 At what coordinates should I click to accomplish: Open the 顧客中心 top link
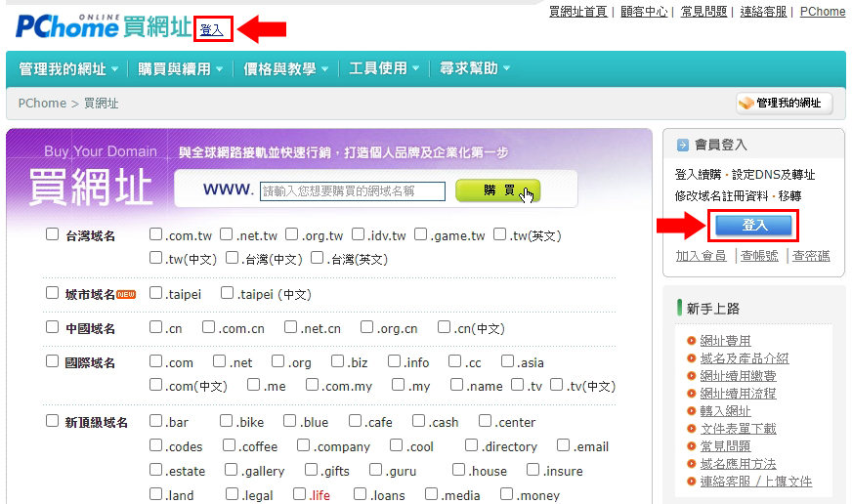644,12
